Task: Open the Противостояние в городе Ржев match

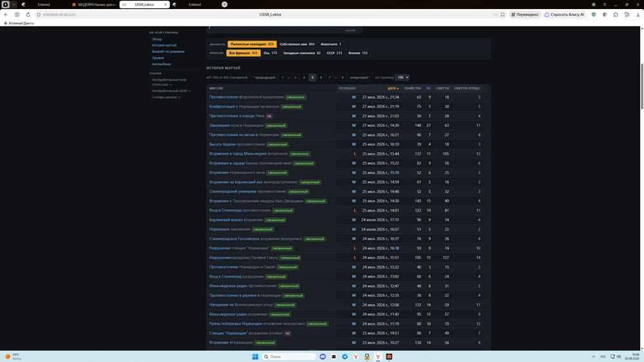Action: (x=236, y=116)
